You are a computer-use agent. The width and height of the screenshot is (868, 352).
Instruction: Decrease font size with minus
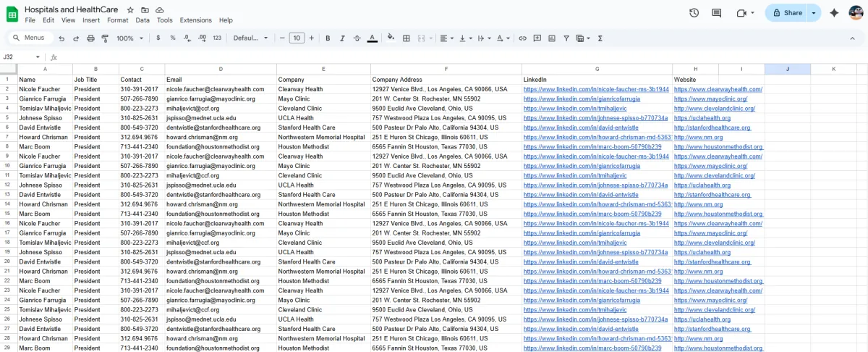point(282,38)
